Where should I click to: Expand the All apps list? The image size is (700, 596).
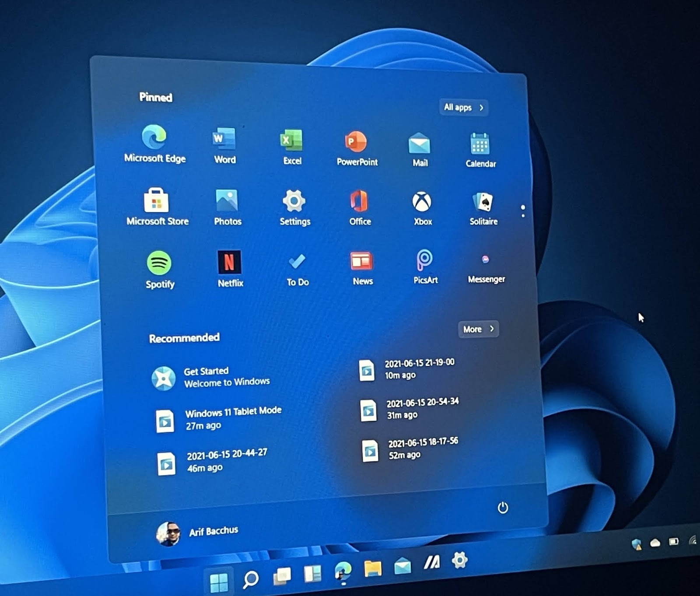click(463, 107)
